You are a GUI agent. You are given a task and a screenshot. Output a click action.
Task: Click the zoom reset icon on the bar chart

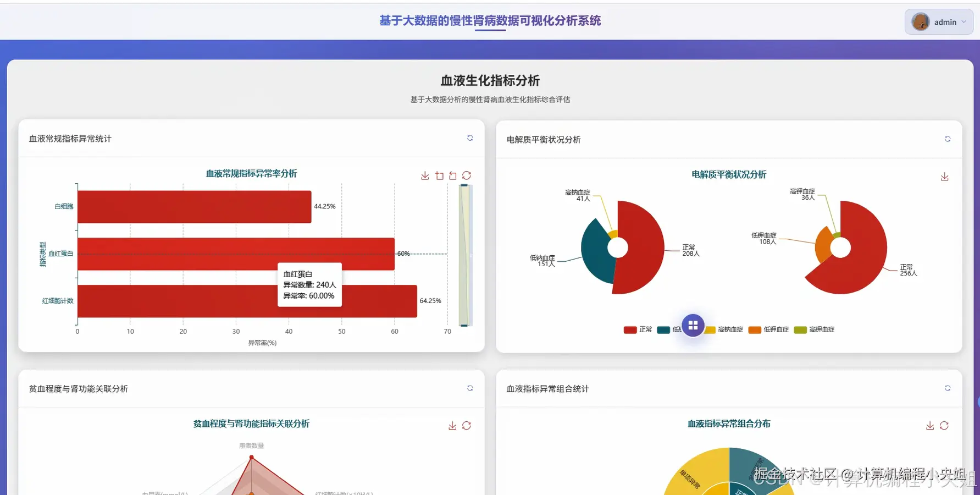[467, 175]
